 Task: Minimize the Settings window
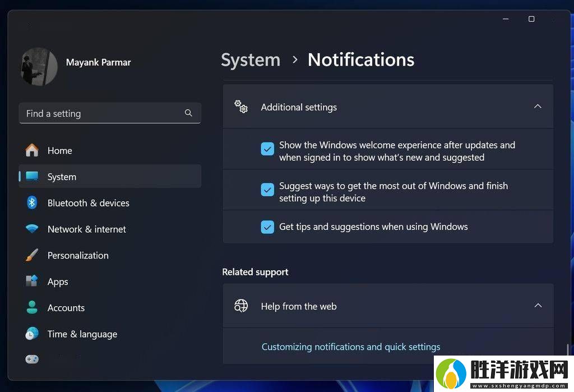(x=506, y=19)
